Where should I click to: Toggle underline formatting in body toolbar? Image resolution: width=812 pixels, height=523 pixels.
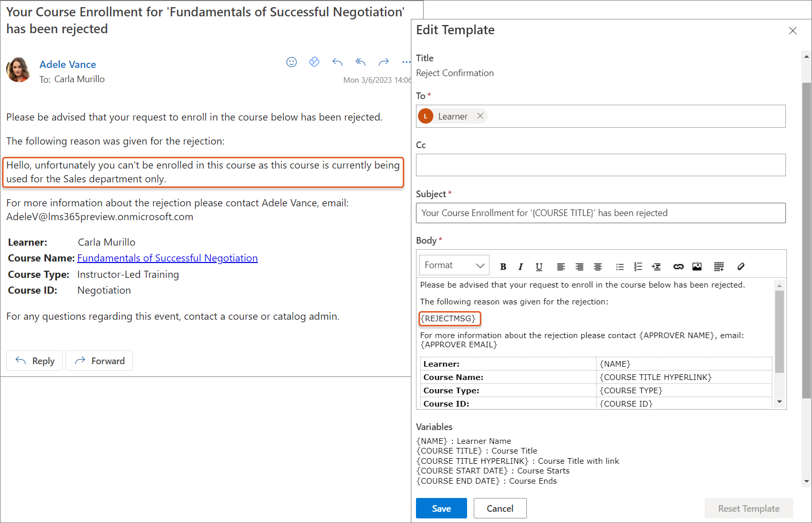[539, 267]
